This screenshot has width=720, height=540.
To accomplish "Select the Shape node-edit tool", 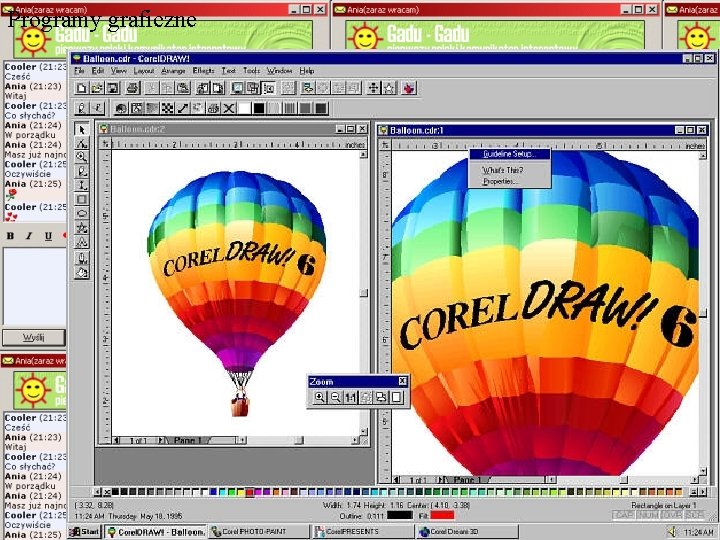I will (x=82, y=143).
